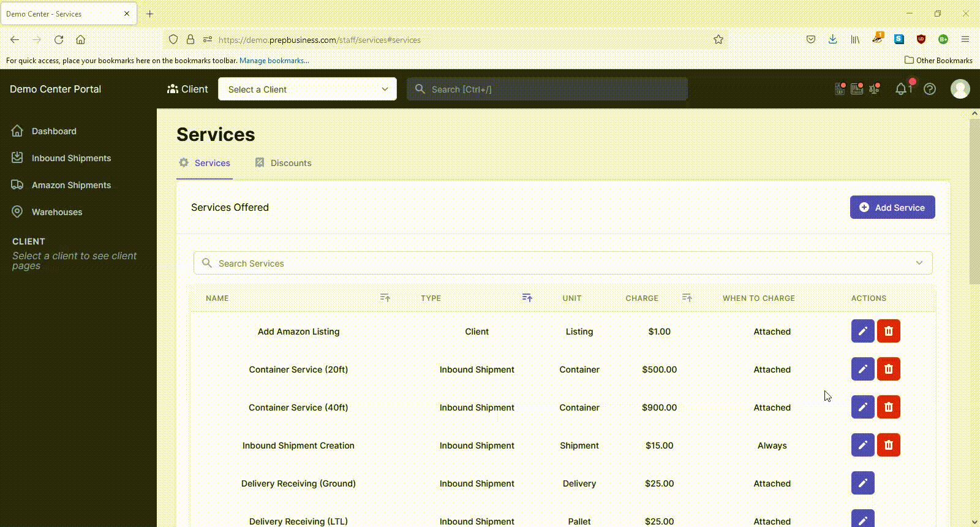Select the '$500.00' charge cell
The image size is (980, 527).
pos(659,370)
